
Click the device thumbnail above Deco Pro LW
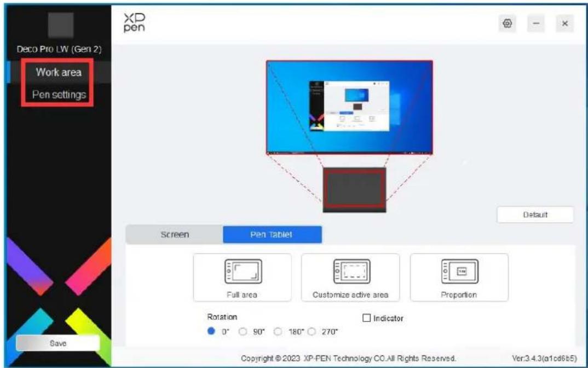click(x=61, y=25)
